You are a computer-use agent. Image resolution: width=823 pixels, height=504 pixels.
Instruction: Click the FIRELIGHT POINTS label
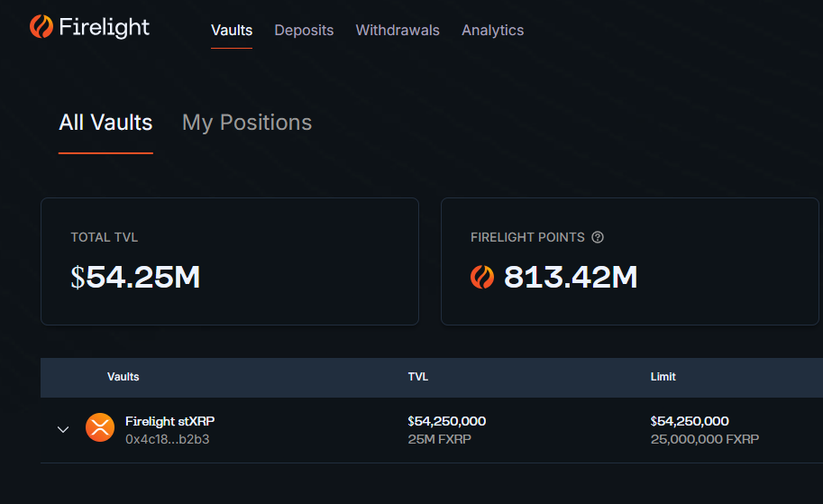point(527,237)
